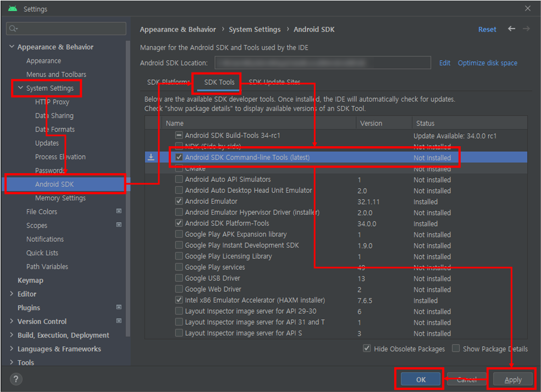
Task: Go back with the left arrow icon
Action: [511, 29]
